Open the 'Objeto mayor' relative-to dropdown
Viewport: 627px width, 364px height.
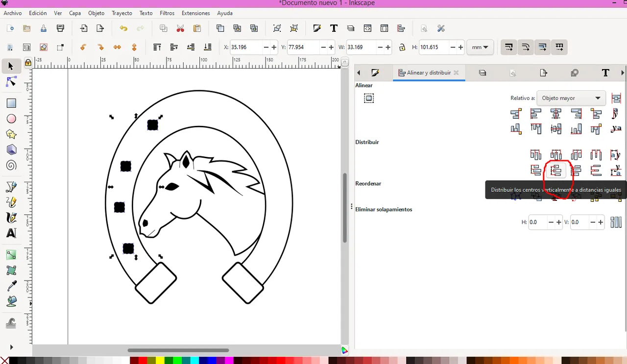coord(571,98)
